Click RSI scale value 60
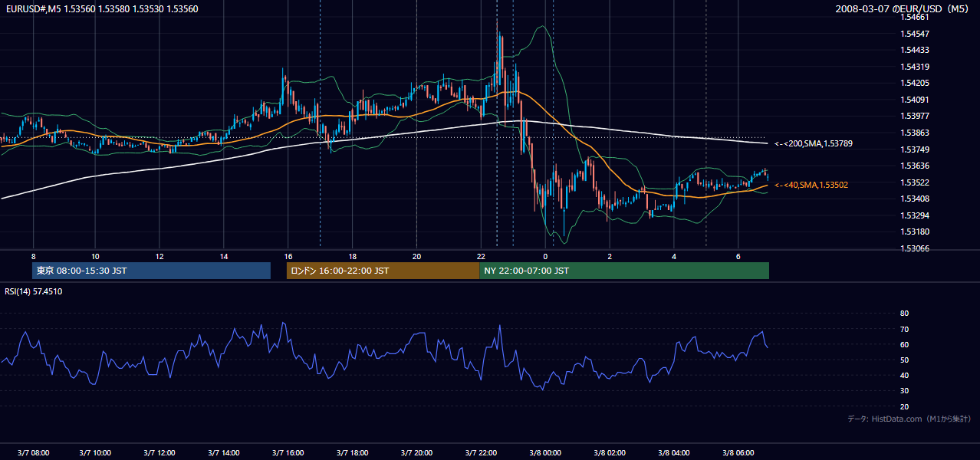The image size is (980, 460). (904, 344)
